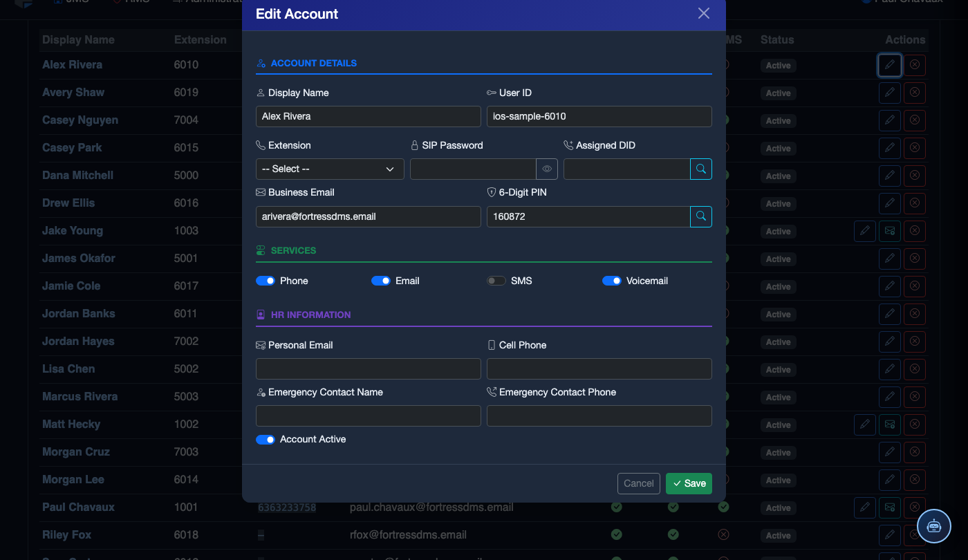Screen dimensions: 968x560
Task: Show SIP password with eye icon
Action: (x=547, y=169)
